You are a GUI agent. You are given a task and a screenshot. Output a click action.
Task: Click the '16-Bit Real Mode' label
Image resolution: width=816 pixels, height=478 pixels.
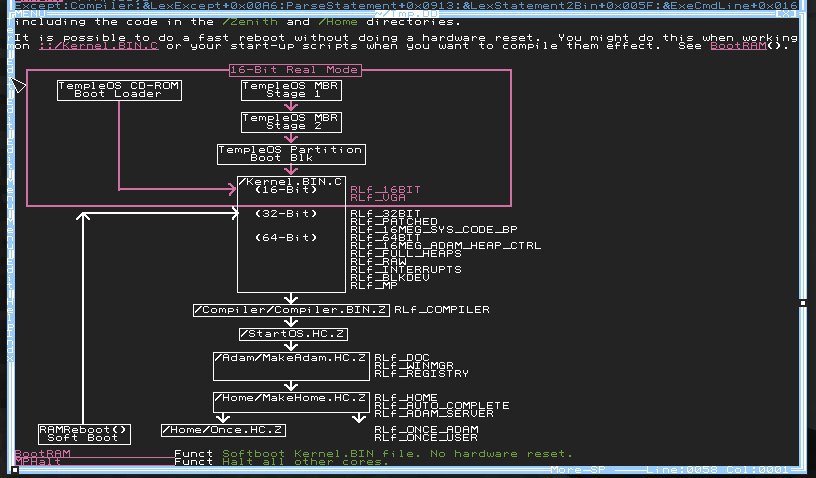click(295, 70)
